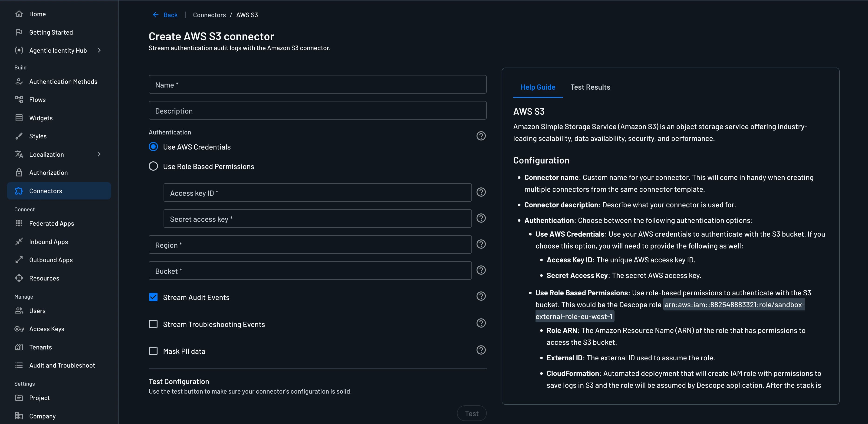Select Use Role Based Permissions radio button

click(x=153, y=166)
